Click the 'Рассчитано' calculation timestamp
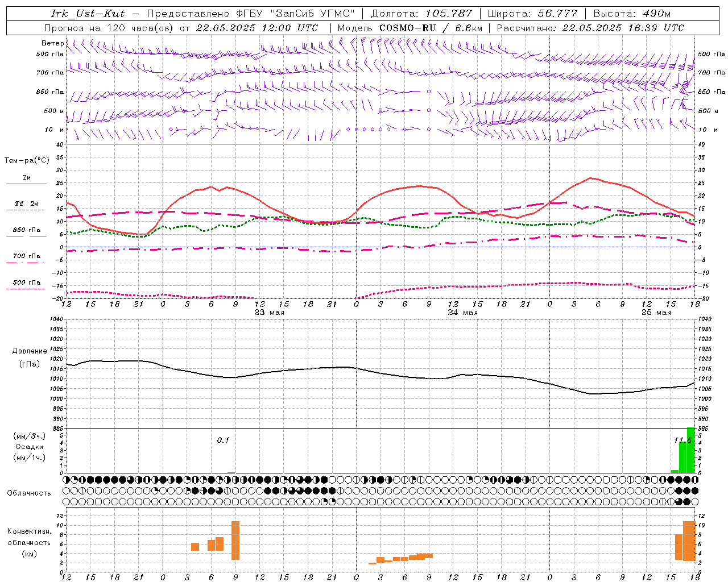Image resolution: width=728 pixels, height=582 pixels. pyautogui.click(x=590, y=28)
